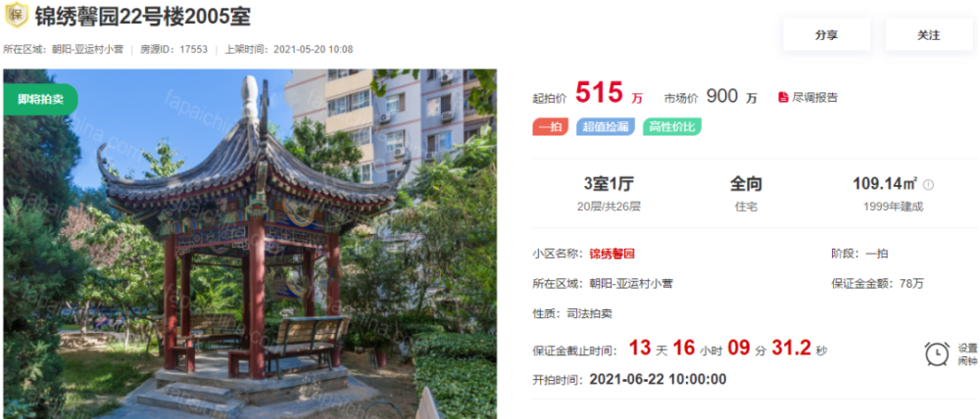The image size is (980, 419).
Task: Click the 即将拍卖 status badge
Action: (40, 99)
